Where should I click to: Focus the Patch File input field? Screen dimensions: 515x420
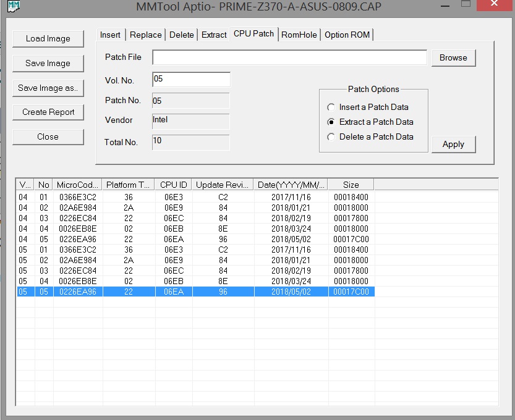(x=289, y=57)
